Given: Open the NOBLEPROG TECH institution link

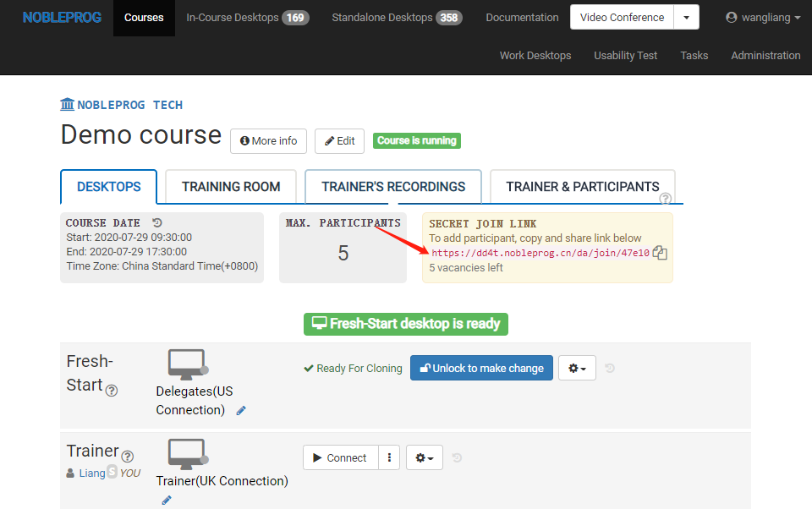Looking at the screenshot, I should 129,105.
